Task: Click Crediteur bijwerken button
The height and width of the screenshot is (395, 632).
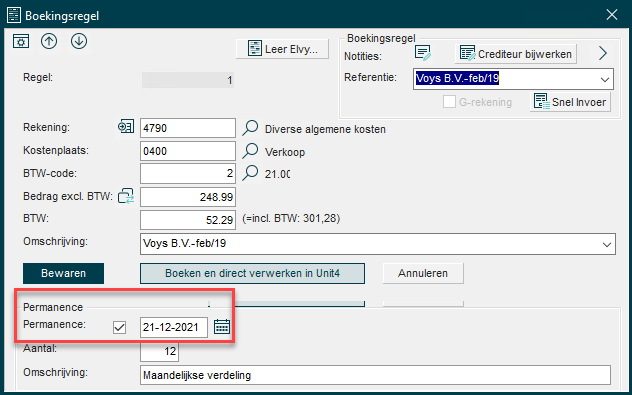Action: [516, 54]
